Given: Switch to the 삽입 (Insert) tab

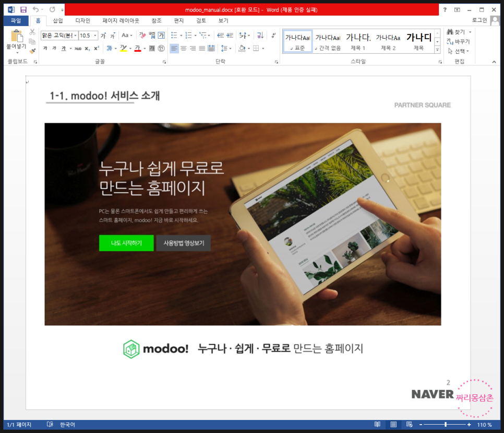Looking at the screenshot, I should coord(58,20).
